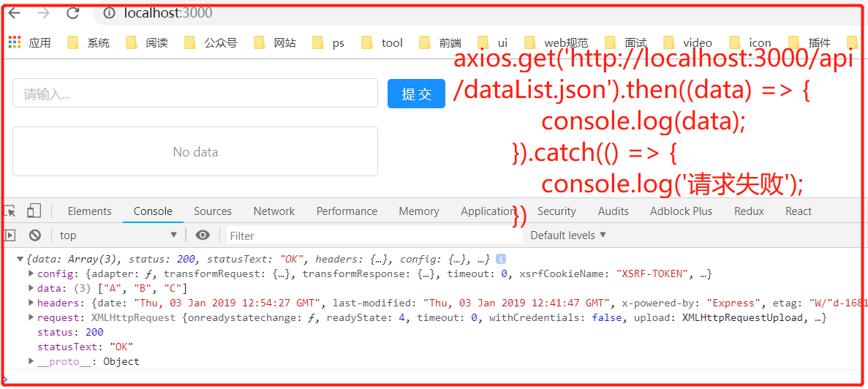Open the tool bookmark folder
Screen dimensions: 868x389
pyautogui.click(x=382, y=42)
